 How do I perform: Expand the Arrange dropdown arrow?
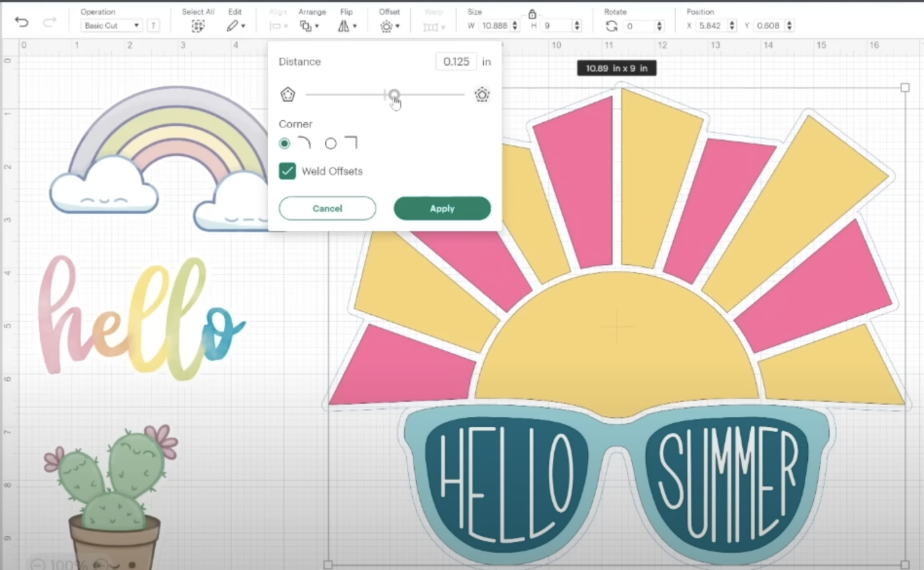[x=317, y=26]
